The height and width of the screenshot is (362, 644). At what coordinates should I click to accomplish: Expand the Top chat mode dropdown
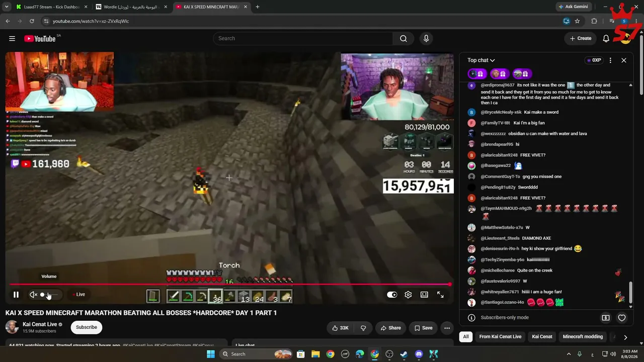[481, 60]
